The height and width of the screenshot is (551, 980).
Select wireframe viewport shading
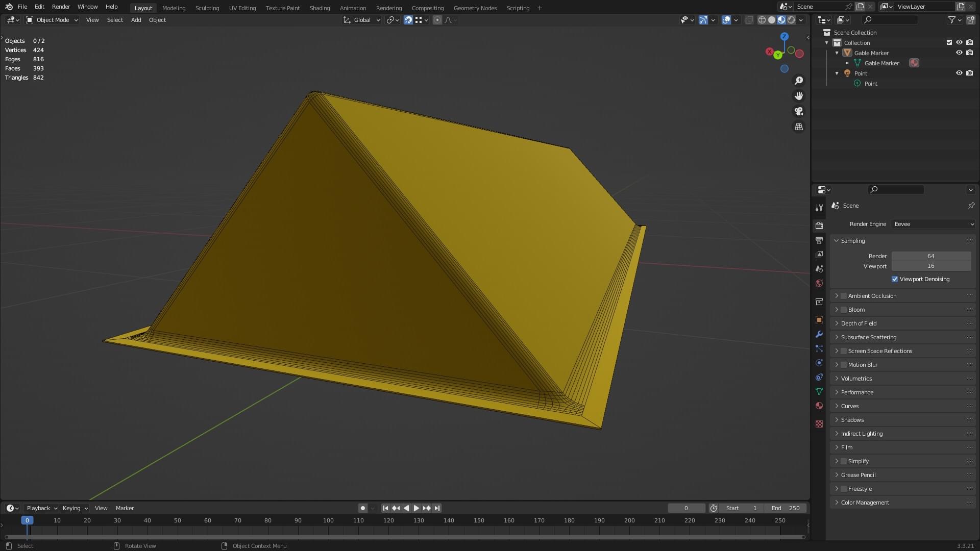pos(762,20)
